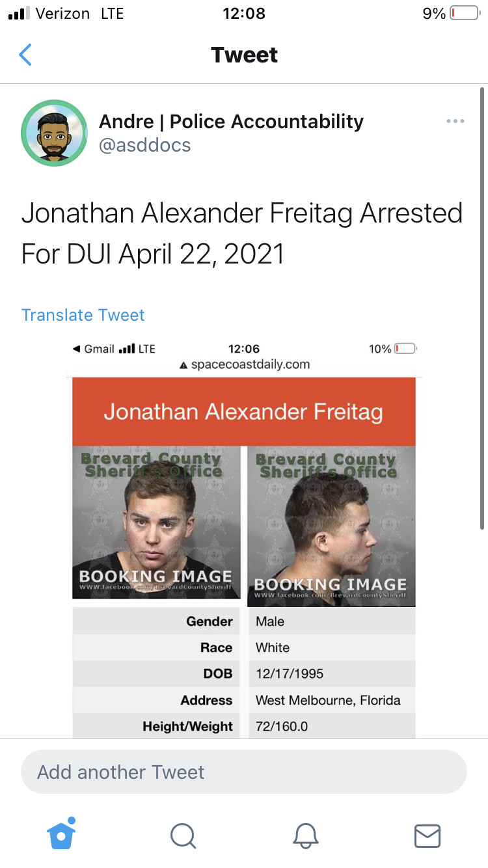The height and width of the screenshot is (868, 488).
Task: Open the Notifications bell tab
Action: (305, 835)
